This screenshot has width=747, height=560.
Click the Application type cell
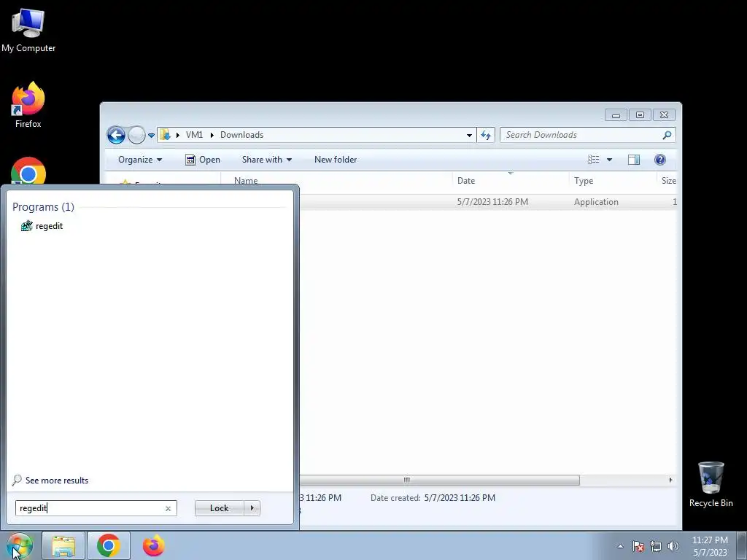coord(596,202)
